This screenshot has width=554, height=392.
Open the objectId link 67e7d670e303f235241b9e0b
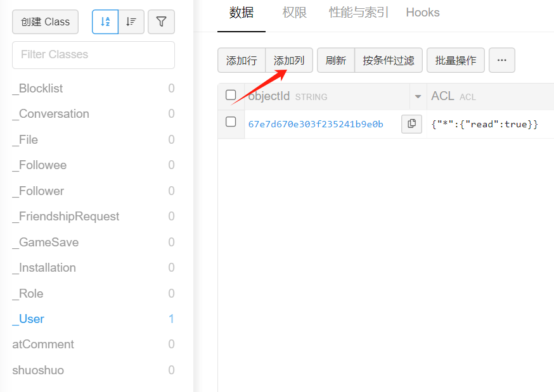[x=316, y=124]
